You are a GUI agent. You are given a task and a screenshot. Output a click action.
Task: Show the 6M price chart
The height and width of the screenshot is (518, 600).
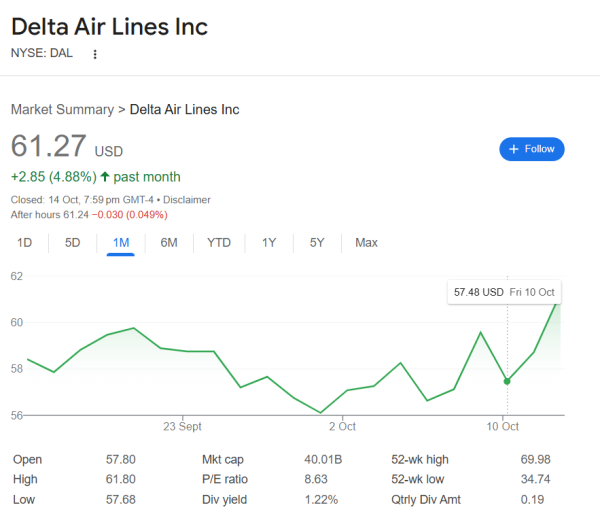click(x=169, y=242)
